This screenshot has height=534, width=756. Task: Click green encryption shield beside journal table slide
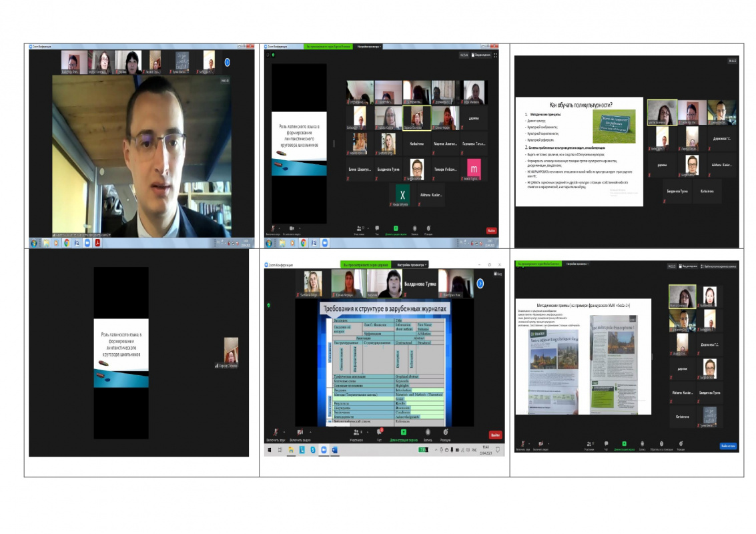point(268,306)
